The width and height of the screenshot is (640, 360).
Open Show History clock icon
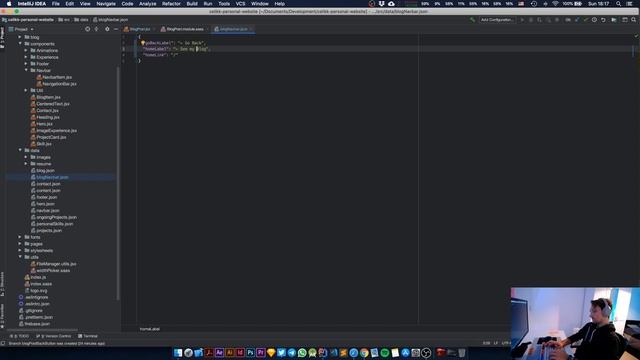point(594,20)
